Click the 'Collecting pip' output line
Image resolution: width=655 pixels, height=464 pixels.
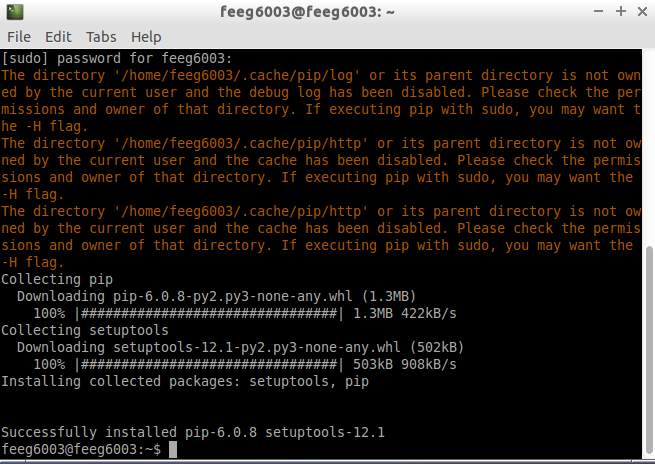[x=57, y=279]
